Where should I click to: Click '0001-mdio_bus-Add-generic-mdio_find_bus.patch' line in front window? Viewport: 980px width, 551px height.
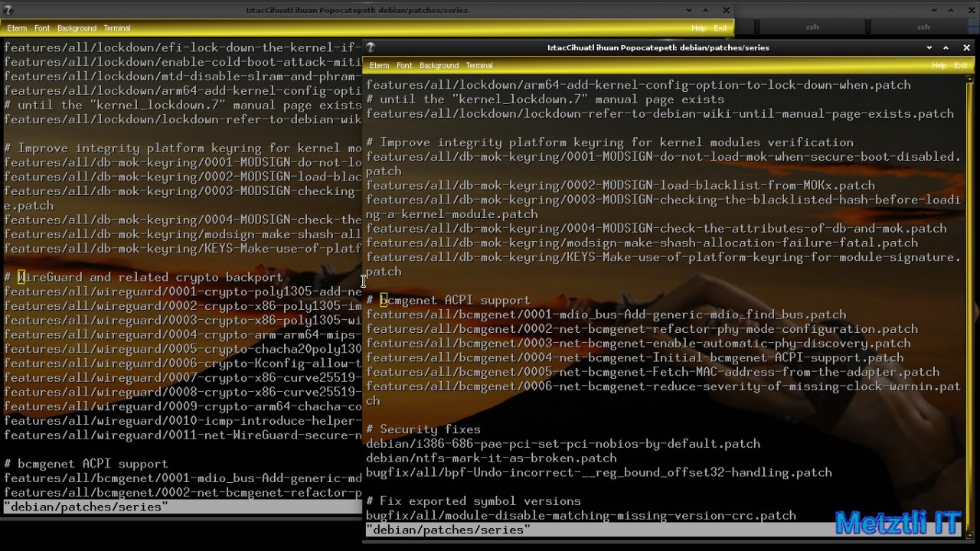[x=606, y=315]
